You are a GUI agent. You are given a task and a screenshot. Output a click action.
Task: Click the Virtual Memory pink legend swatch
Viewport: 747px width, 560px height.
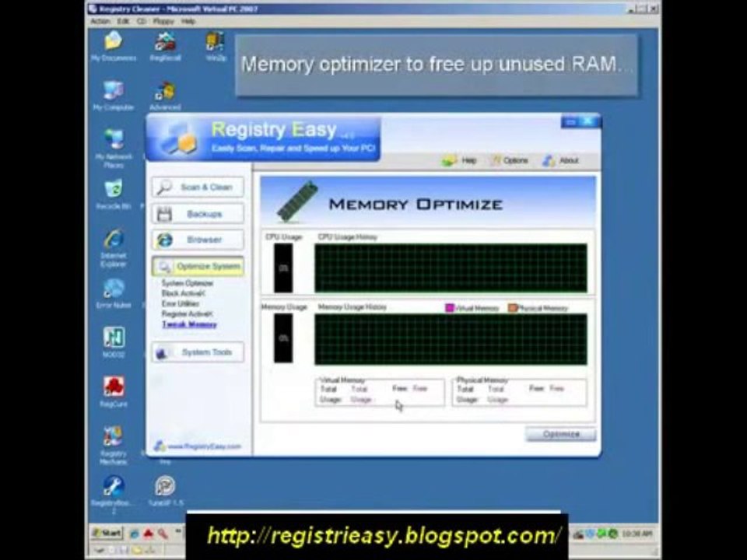point(449,308)
